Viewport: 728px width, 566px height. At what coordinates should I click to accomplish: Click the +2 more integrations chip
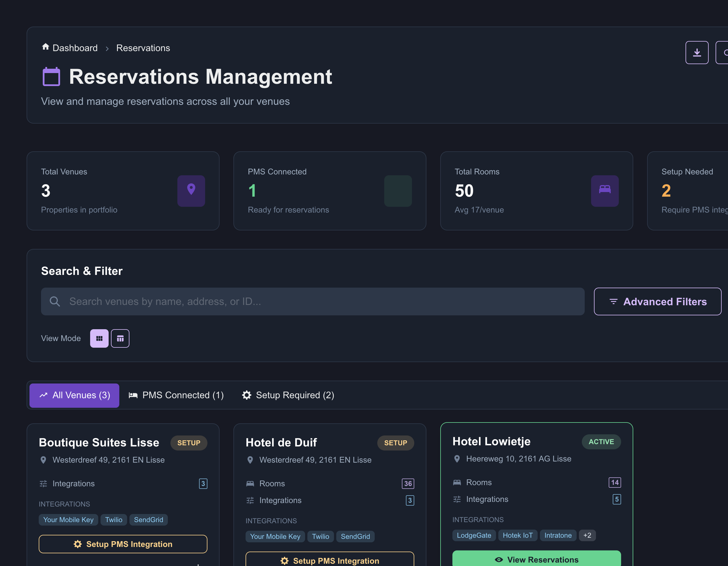(587, 535)
